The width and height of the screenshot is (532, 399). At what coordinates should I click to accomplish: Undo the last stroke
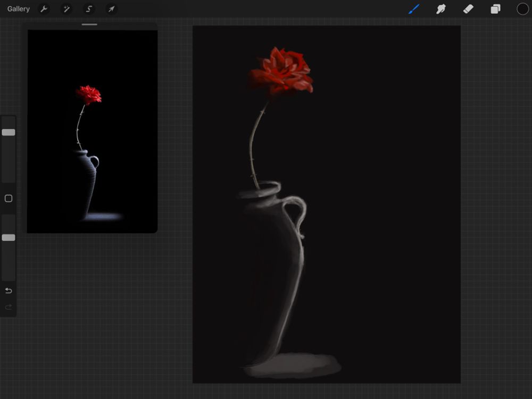click(x=9, y=290)
